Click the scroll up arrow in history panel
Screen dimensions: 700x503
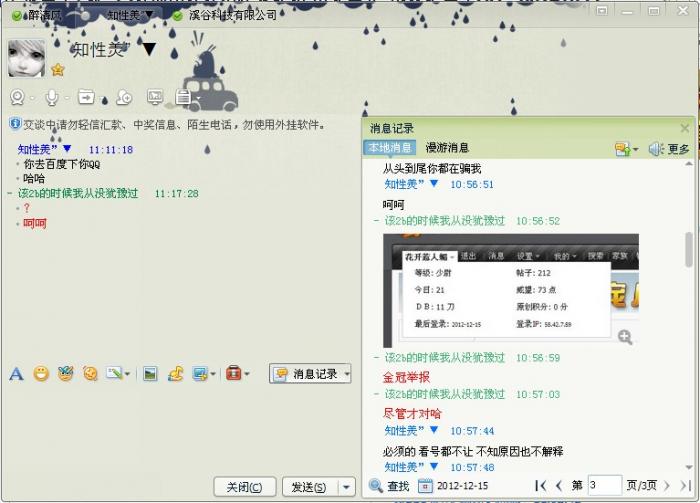[689, 164]
